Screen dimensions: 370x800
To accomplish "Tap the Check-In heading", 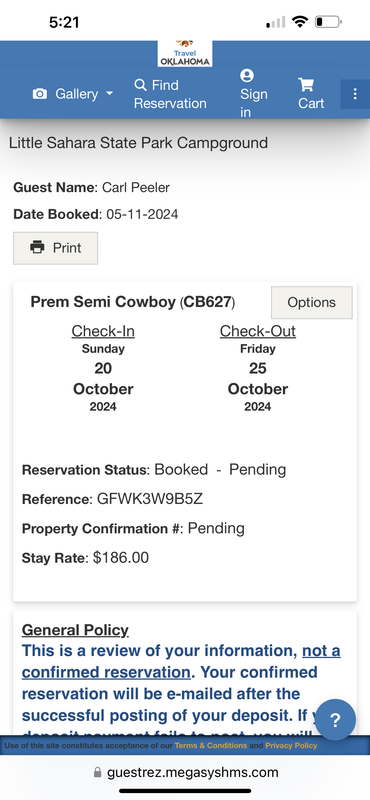I will click(103, 331).
